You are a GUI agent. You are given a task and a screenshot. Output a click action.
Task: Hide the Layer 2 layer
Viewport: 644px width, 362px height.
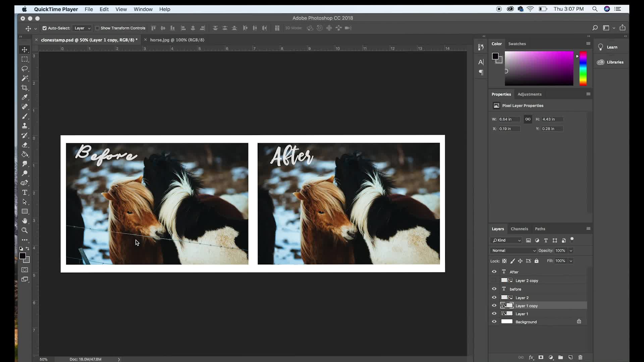pos(494,298)
